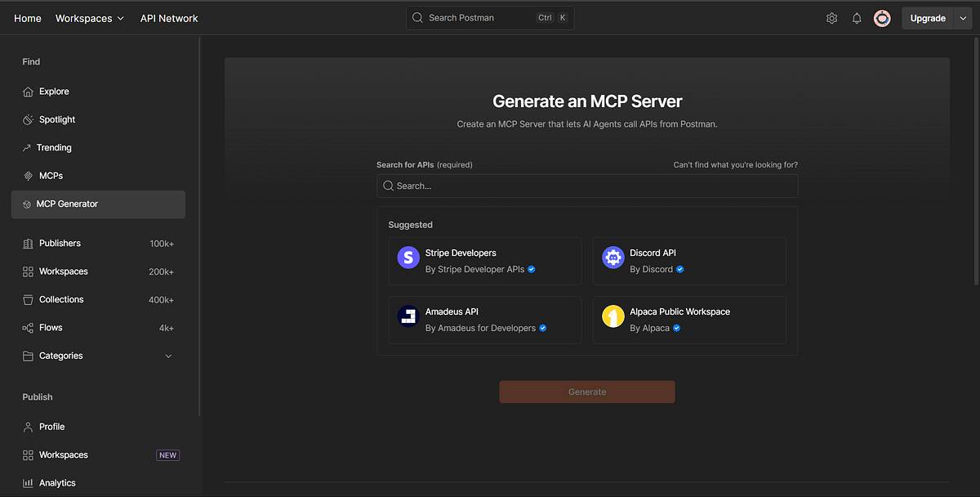980x497 pixels.
Task: Click "Can't find what you're looking for?" link
Action: coord(735,164)
